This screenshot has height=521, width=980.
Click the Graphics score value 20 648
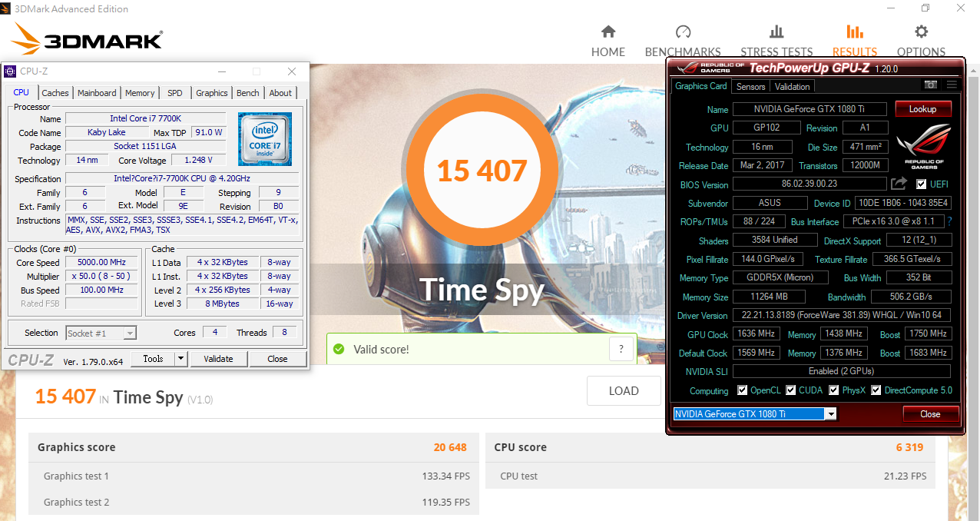[450, 447]
